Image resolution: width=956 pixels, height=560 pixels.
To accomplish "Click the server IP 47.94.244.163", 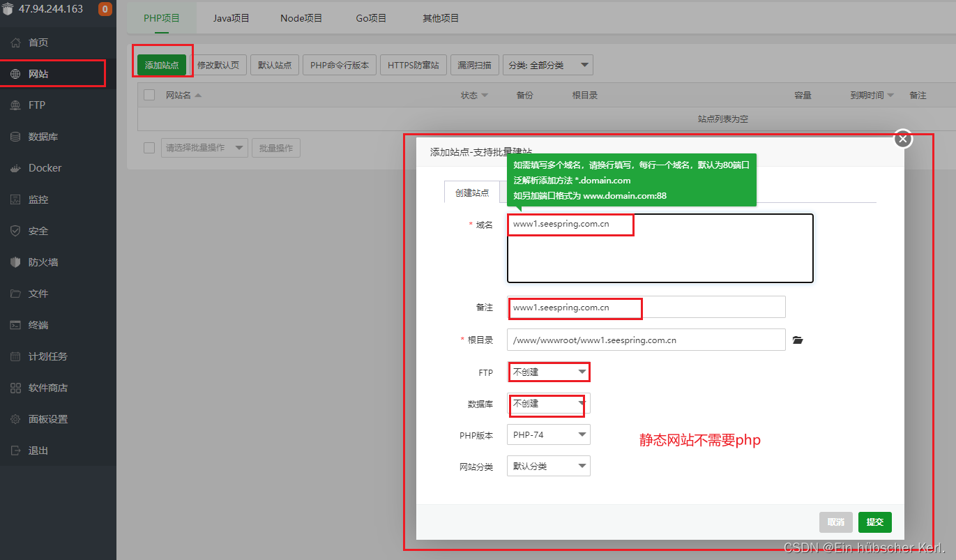I will click(x=51, y=9).
